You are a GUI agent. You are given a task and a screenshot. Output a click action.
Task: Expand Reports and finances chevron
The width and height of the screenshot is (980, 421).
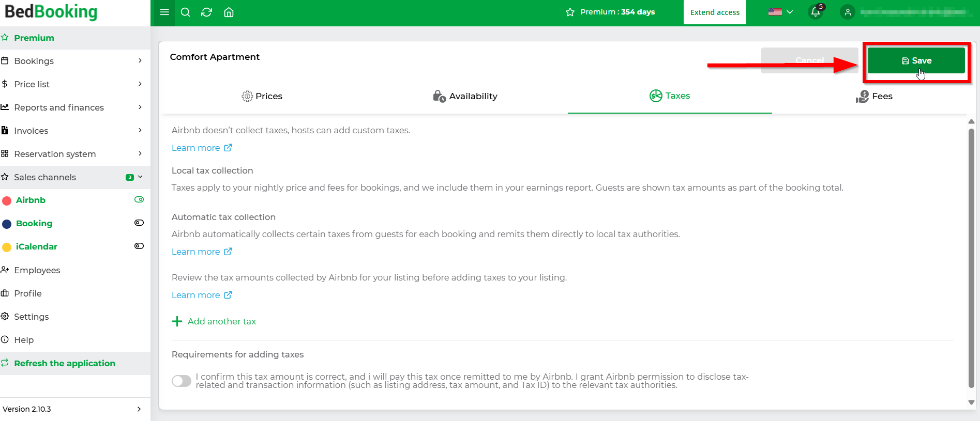[x=140, y=107]
